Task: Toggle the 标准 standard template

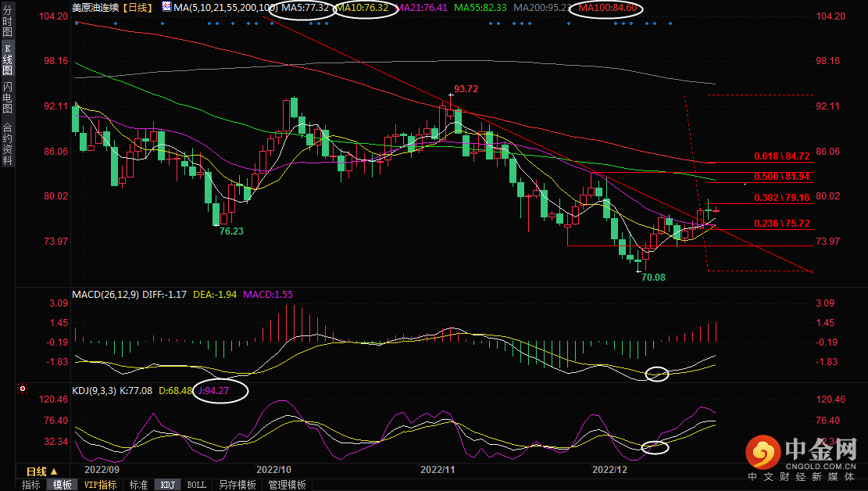Action: click(138, 485)
